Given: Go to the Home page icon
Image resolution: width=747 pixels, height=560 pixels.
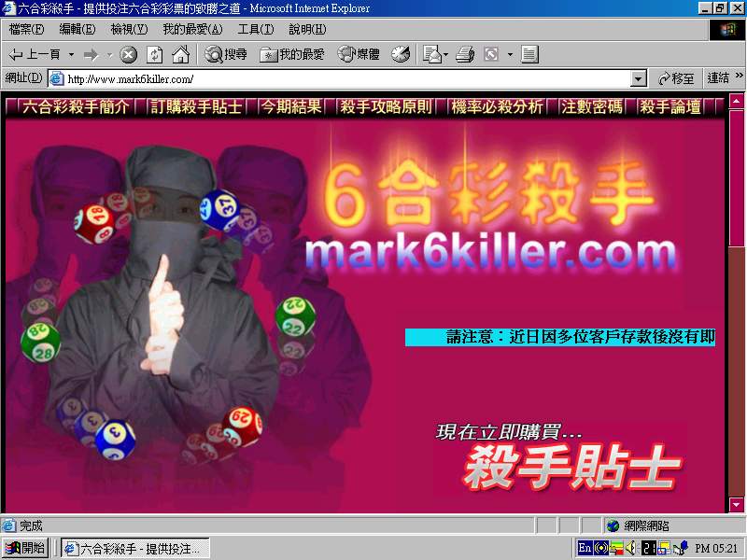Looking at the screenshot, I should (180, 55).
